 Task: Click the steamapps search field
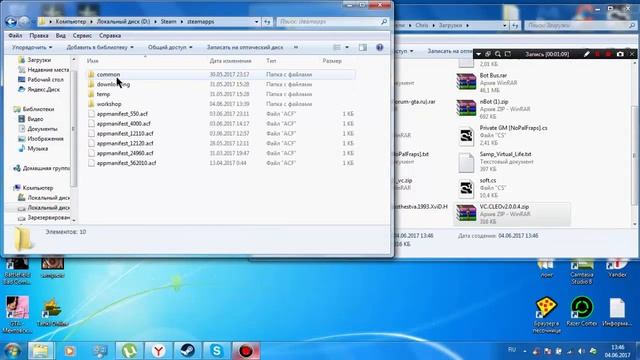[x=332, y=22]
